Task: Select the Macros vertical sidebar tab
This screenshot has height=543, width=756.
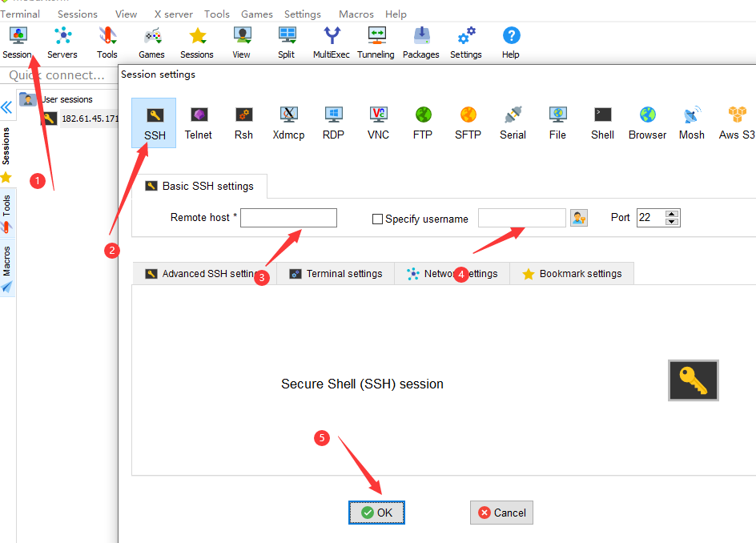Action: click(6, 268)
